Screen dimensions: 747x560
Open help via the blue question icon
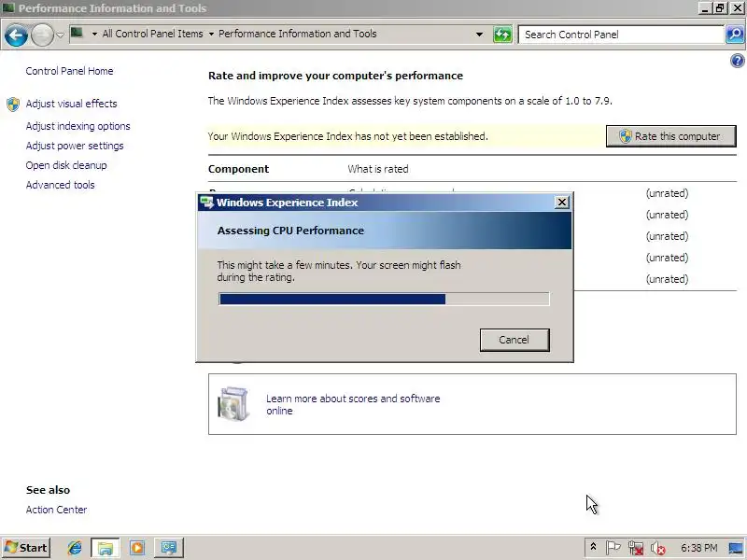point(737,61)
